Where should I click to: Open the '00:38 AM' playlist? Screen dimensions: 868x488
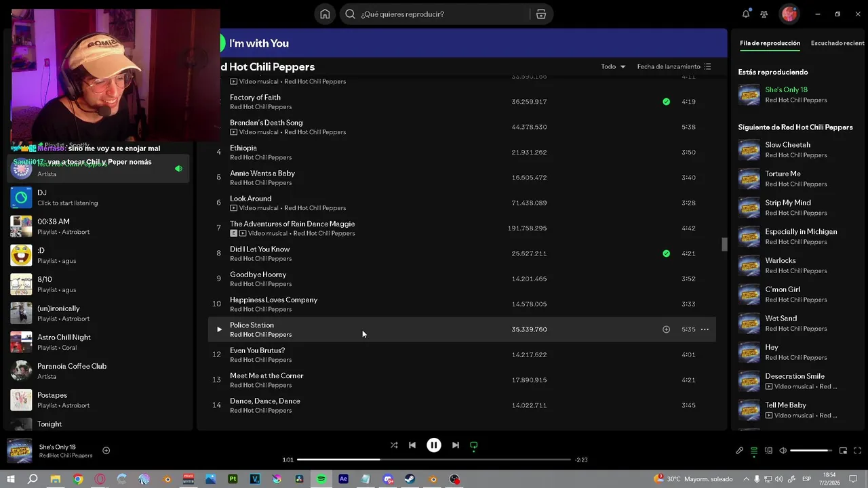(99, 226)
